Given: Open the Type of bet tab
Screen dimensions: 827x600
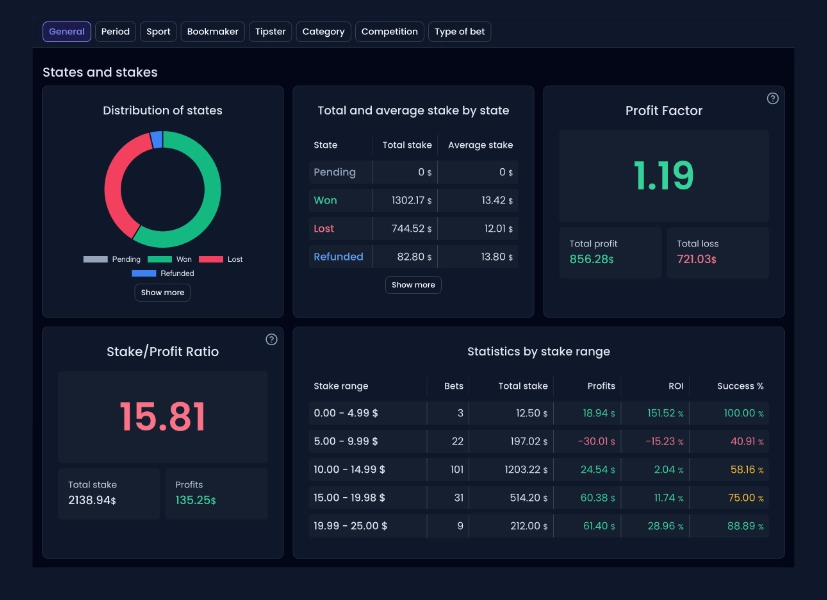Looking at the screenshot, I should coord(459,32).
